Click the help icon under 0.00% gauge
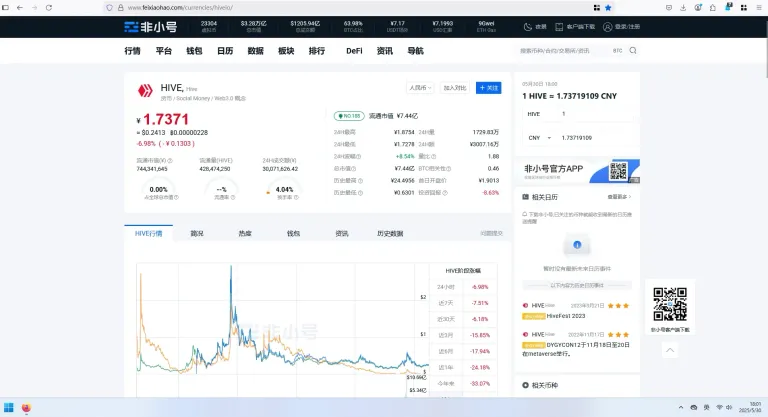 point(176,197)
